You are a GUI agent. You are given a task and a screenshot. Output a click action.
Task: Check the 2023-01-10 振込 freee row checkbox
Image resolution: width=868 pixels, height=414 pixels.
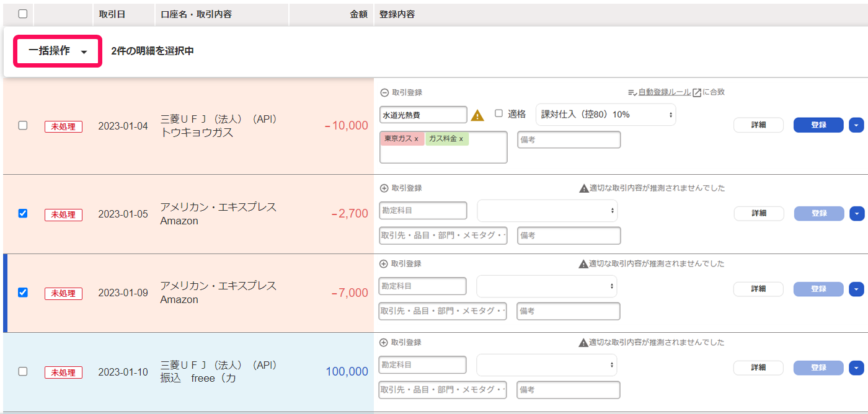point(23,371)
